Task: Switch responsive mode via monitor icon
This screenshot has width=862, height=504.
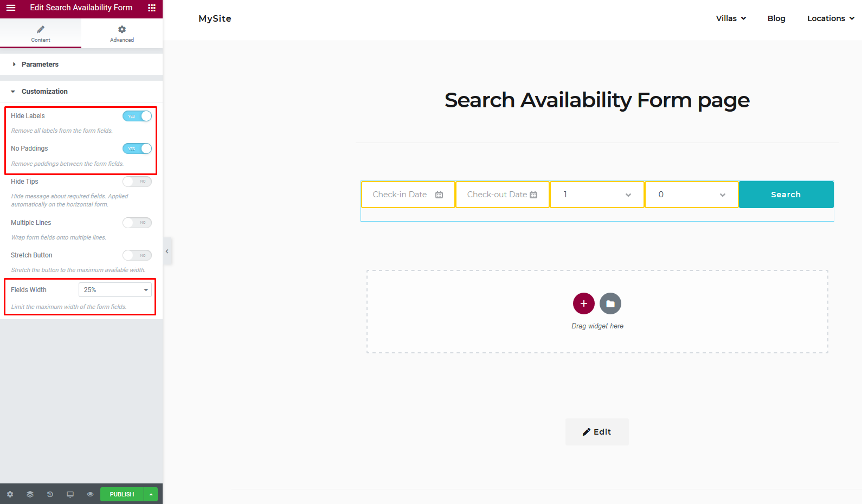Action: (x=70, y=494)
